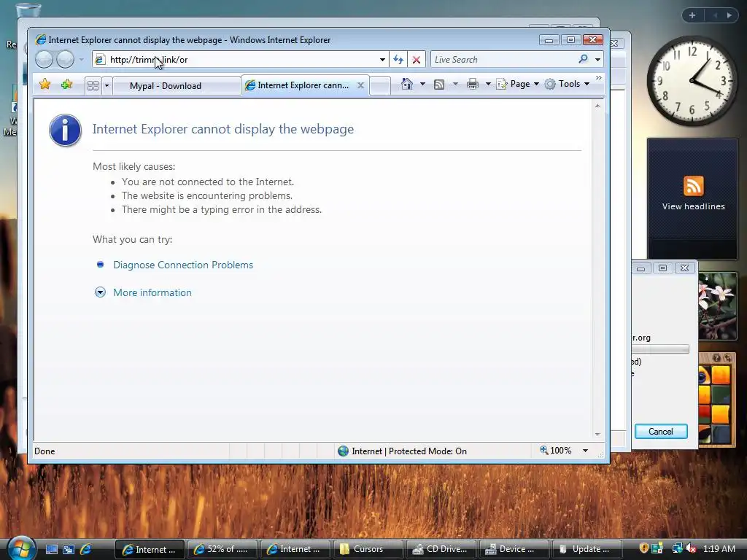
Task: Switch to the Mypal - Download tab
Action: tap(177, 86)
